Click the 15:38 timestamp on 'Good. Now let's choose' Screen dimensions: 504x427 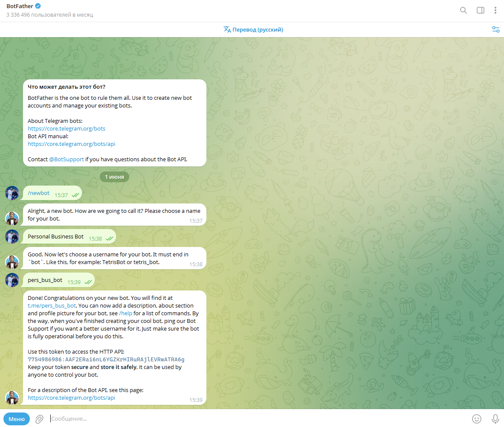(x=196, y=264)
